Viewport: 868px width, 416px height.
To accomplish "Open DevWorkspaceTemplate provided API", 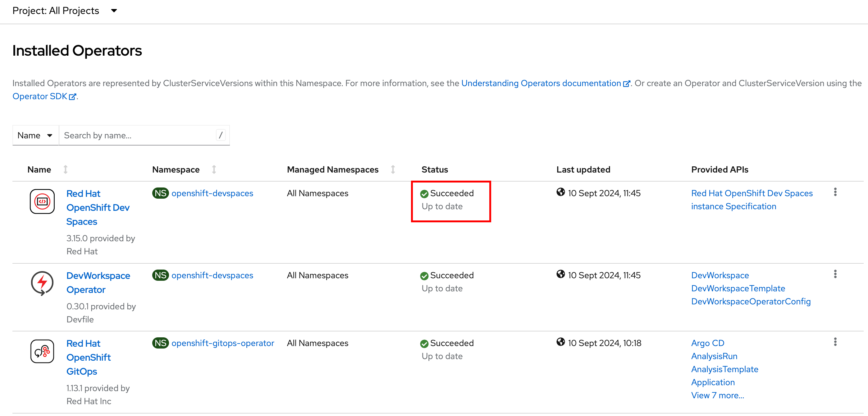I will [x=738, y=289].
